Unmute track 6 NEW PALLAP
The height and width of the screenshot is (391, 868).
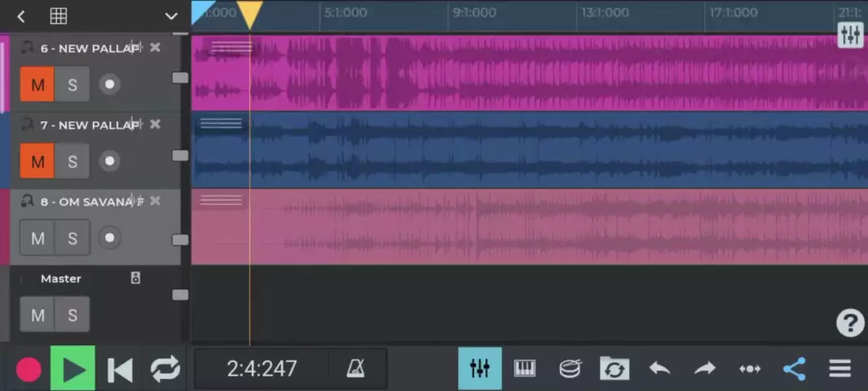click(37, 85)
